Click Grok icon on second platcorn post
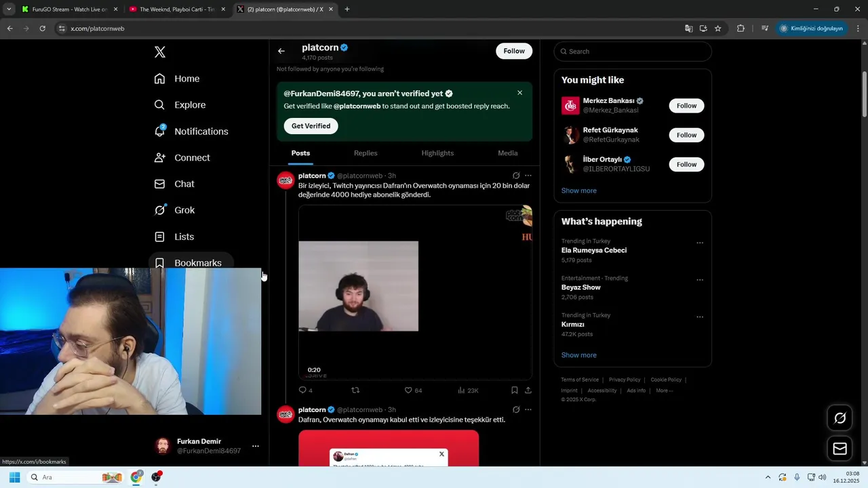This screenshot has width=868, height=488. click(x=516, y=410)
